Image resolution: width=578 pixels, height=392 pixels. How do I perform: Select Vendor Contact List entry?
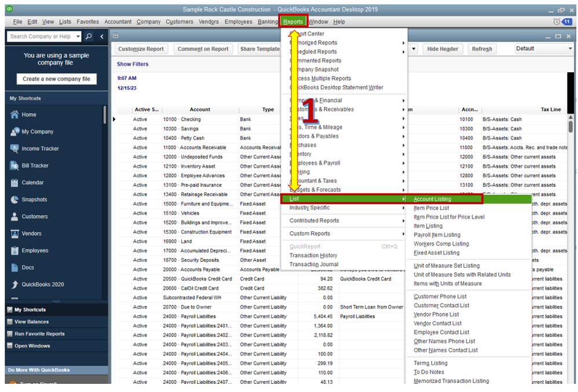pos(437,323)
